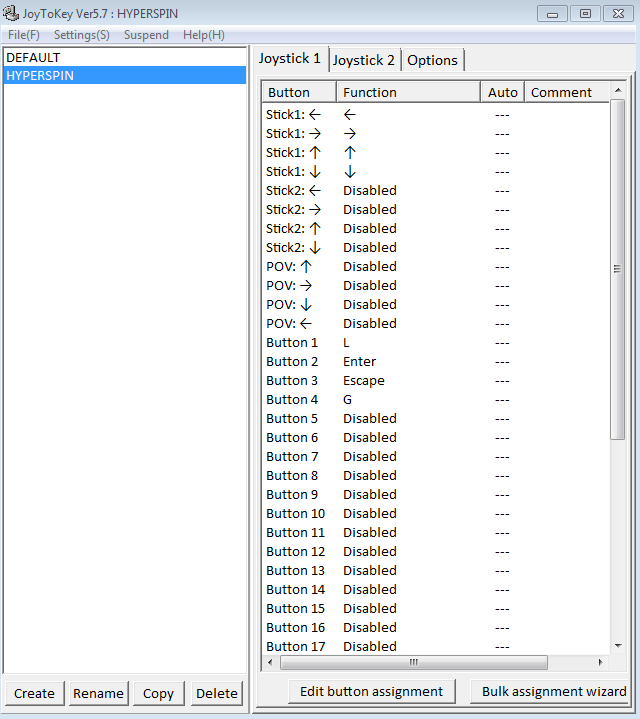Click the Comment column header
Viewport: 640px width, 719px height.
567,92
